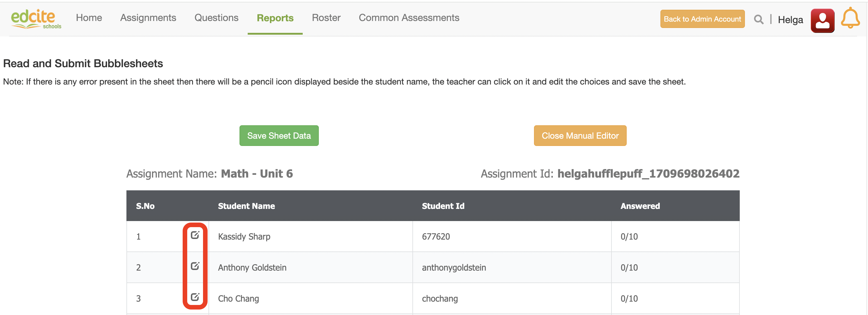The height and width of the screenshot is (315, 868).
Task: Click Back to Admin Account button
Action: (702, 19)
